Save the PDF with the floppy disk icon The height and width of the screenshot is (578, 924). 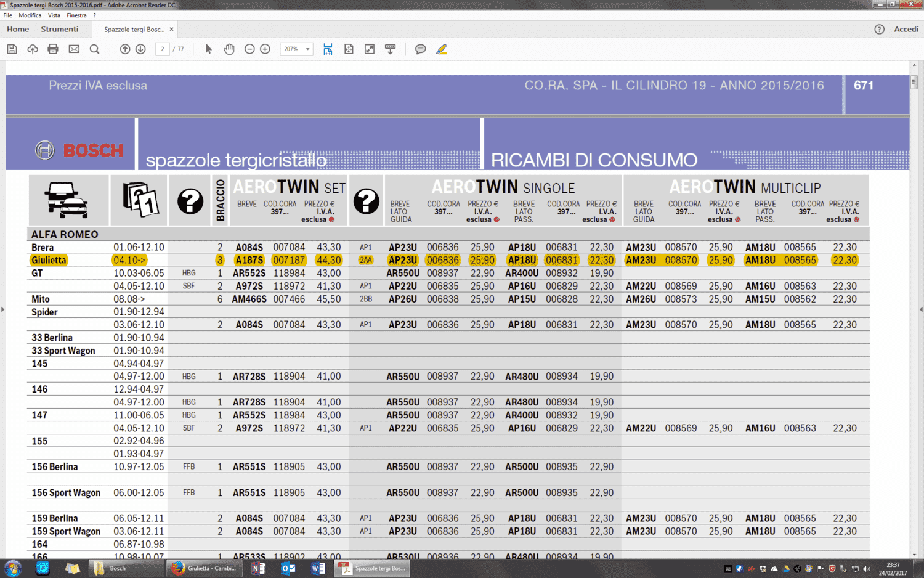(x=12, y=49)
